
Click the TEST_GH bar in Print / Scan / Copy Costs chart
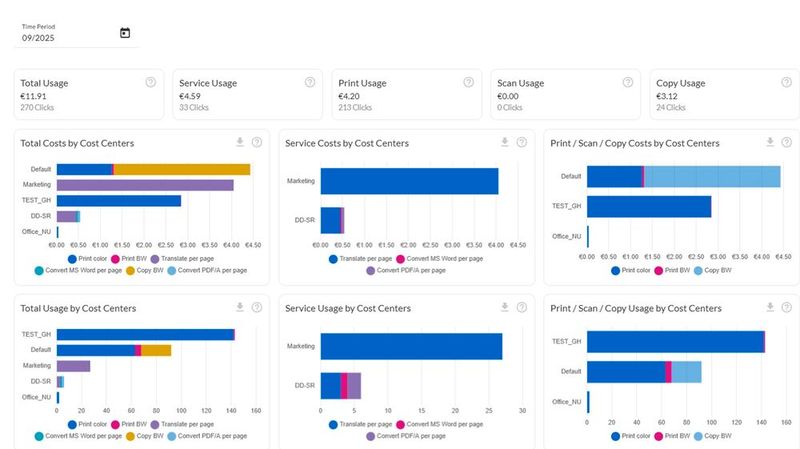pos(649,207)
